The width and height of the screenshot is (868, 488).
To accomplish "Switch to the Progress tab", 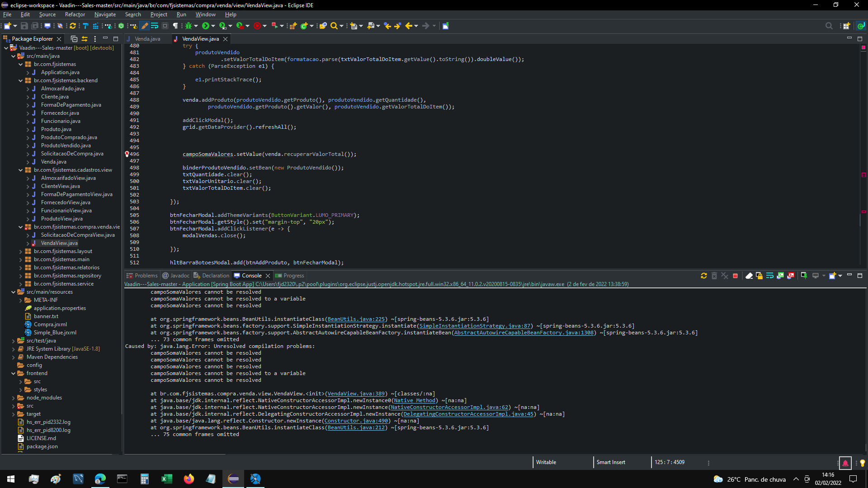I will (x=289, y=276).
